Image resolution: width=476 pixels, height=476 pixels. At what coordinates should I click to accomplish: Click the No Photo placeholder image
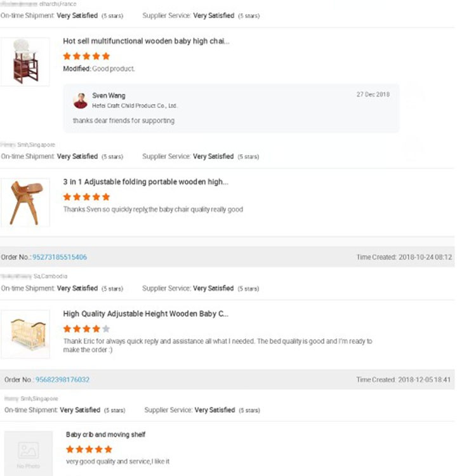(x=28, y=453)
